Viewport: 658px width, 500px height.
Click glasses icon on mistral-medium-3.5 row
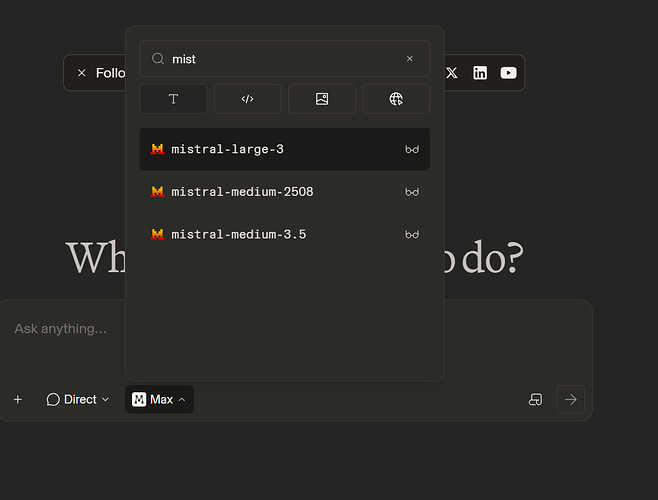[412, 235]
